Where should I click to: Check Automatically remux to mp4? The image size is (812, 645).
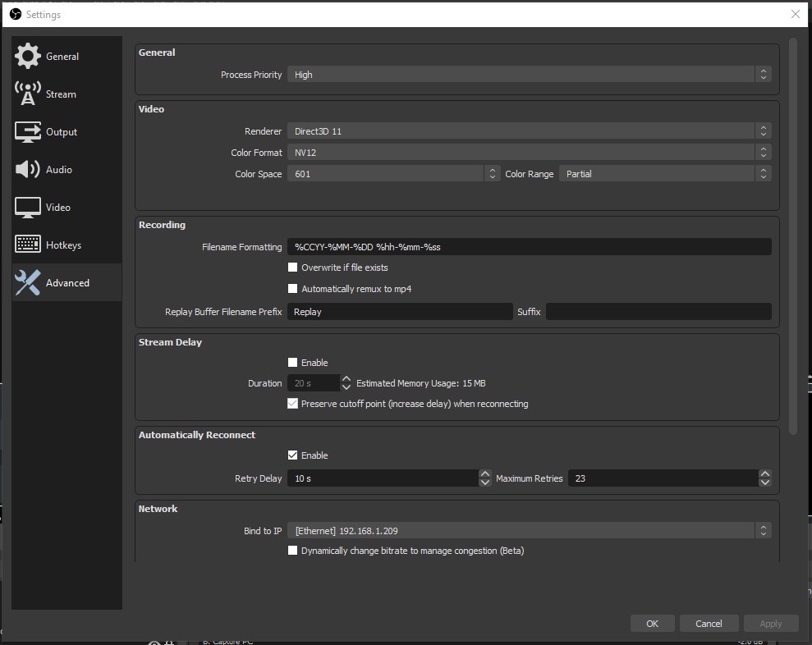point(292,288)
